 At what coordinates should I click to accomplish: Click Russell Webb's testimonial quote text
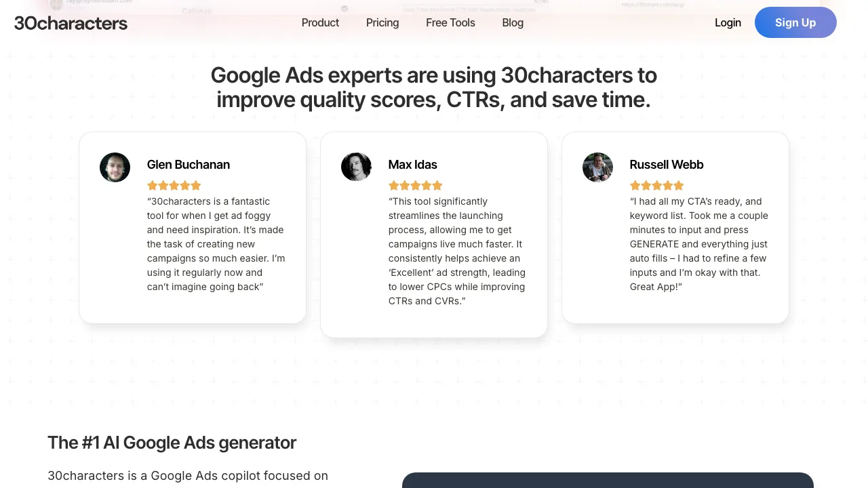[x=698, y=244]
